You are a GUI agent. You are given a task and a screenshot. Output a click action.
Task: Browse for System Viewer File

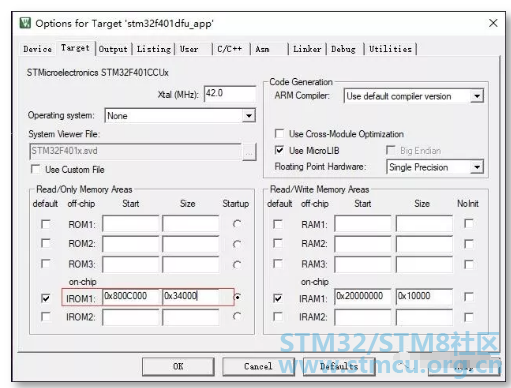tap(249, 152)
